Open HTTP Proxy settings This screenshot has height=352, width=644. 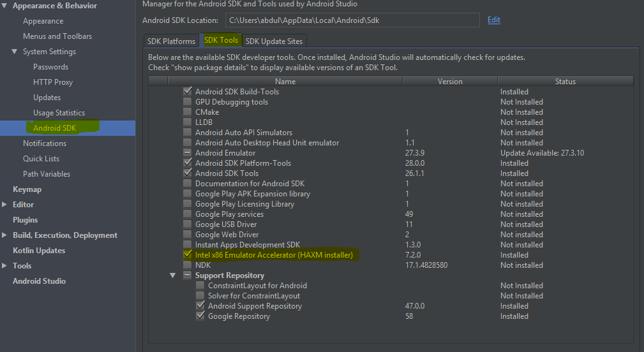[x=53, y=82]
